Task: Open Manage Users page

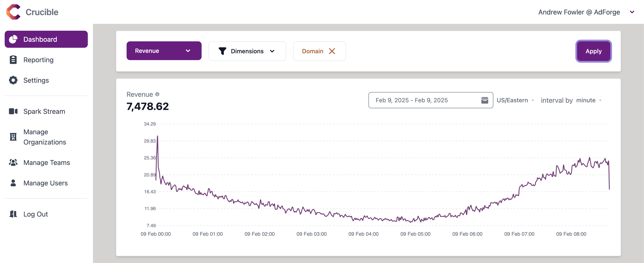Action: [x=46, y=183]
